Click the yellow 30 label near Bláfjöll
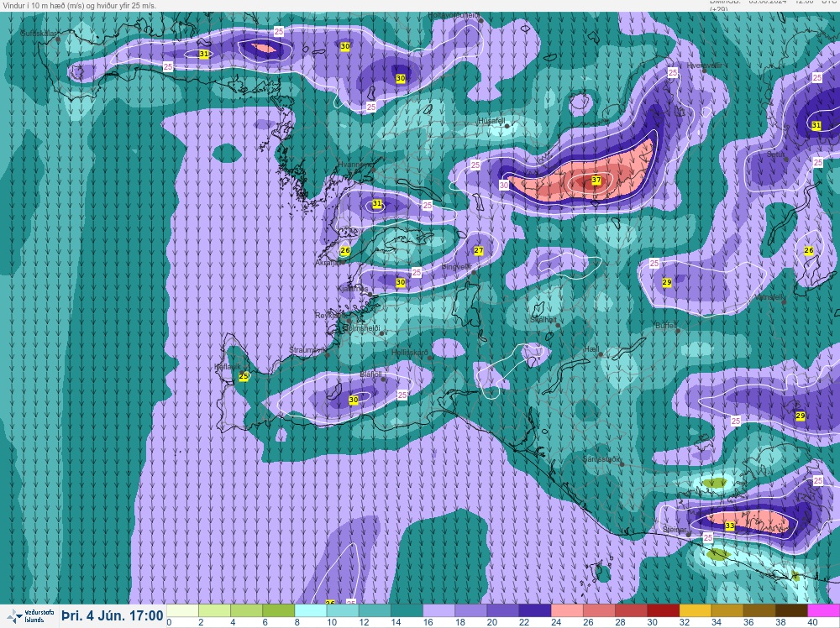The height and width of the screenshot is (628, 840). [x=354, y=400]
